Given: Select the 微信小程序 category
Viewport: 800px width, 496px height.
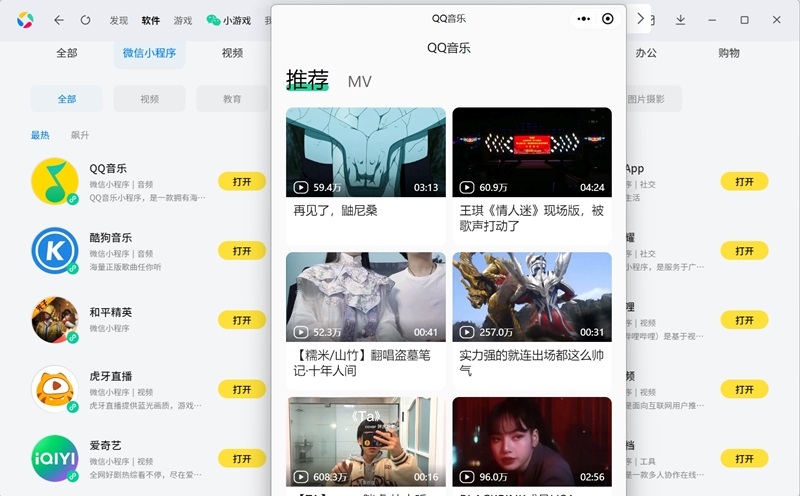Looking at the screenshot, I should 149,53.
